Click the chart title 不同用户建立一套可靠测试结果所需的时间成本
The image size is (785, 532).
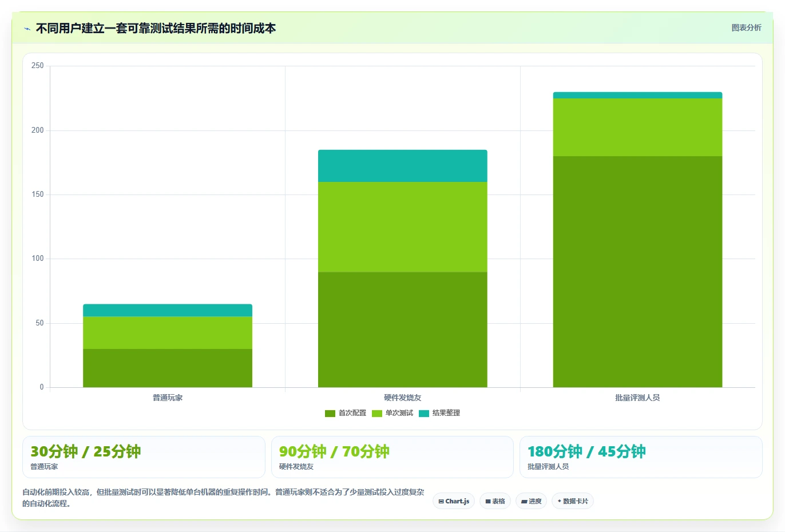[x=156, y=28]
